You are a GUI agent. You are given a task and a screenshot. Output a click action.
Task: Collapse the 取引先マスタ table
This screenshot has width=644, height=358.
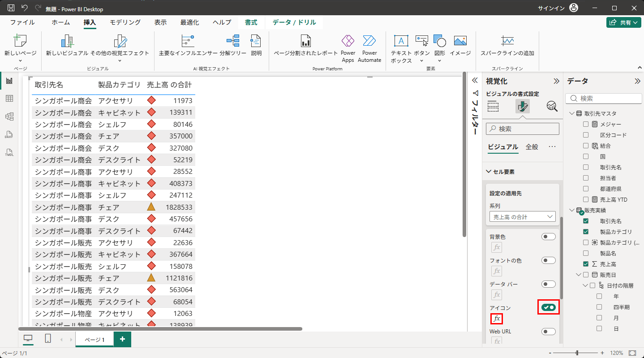pyautogui.click(x=572, y=113)
